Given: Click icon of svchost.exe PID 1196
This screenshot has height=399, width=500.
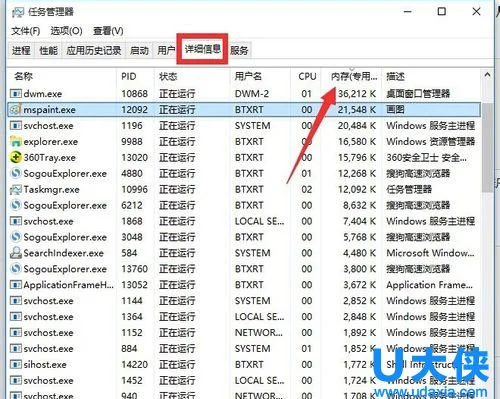Looking at the screenshot, I should [x=16, y=126].
